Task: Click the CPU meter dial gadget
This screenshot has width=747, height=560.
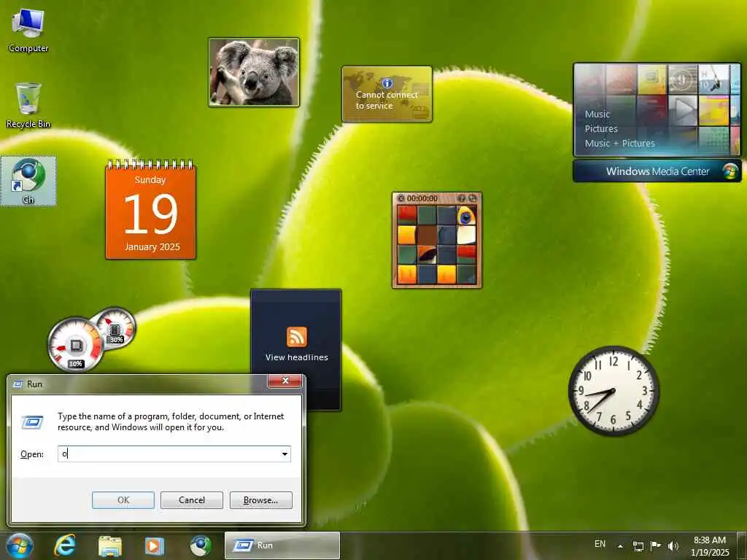Action: click(76, 345)
